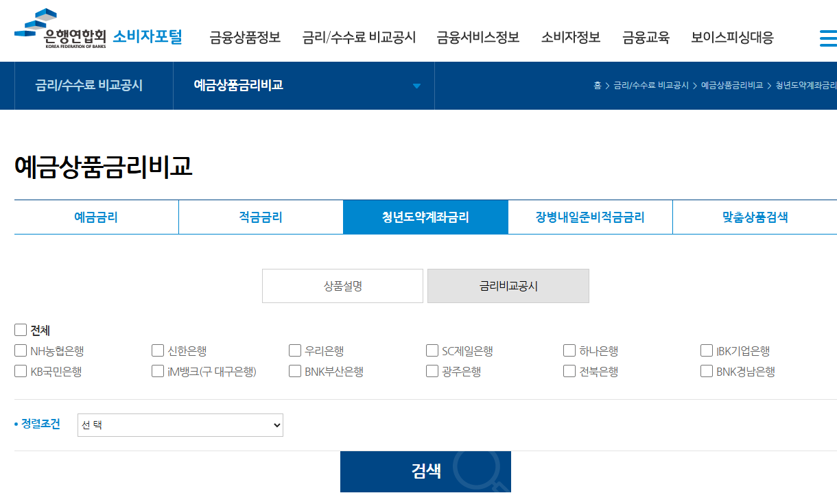
Task: Check the 전체 checkbox
Action: [x=21, y=330]
